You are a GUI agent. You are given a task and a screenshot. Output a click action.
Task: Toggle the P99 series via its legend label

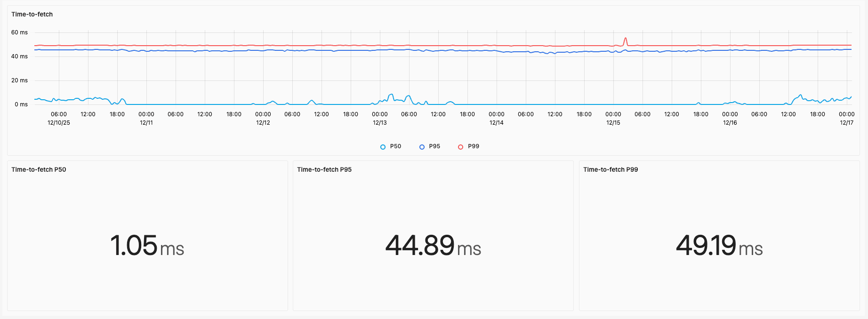(x=473, y=146)
